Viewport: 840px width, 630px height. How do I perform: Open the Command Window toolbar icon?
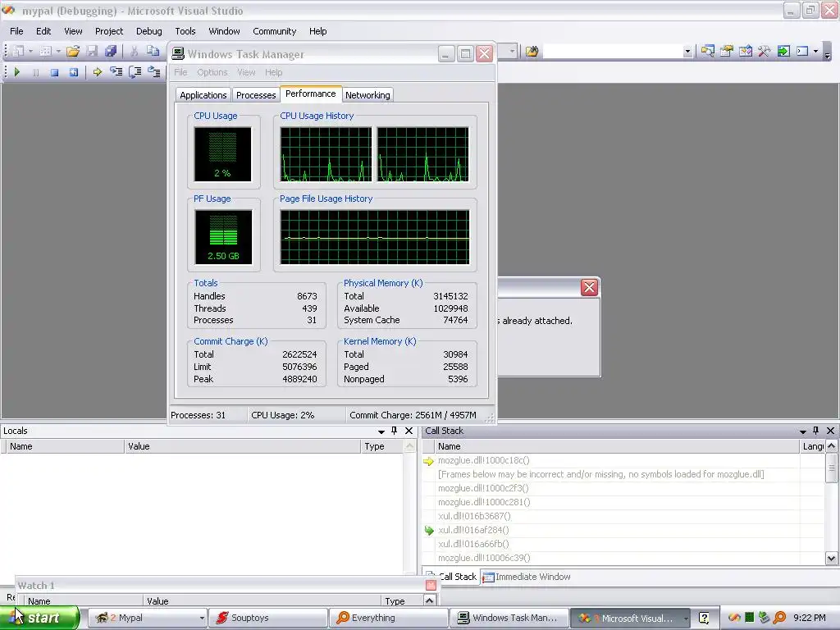coord(802,51)
